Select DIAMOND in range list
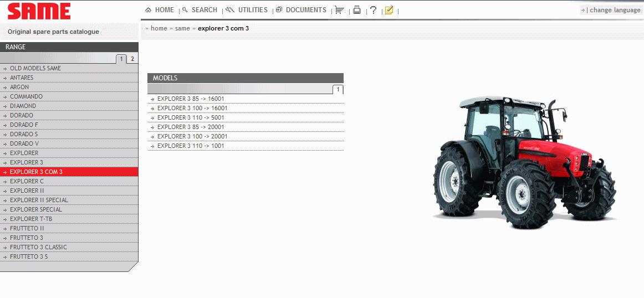Image resolution: width=644 pixels, height=298 pixels. tap(69, 106)
